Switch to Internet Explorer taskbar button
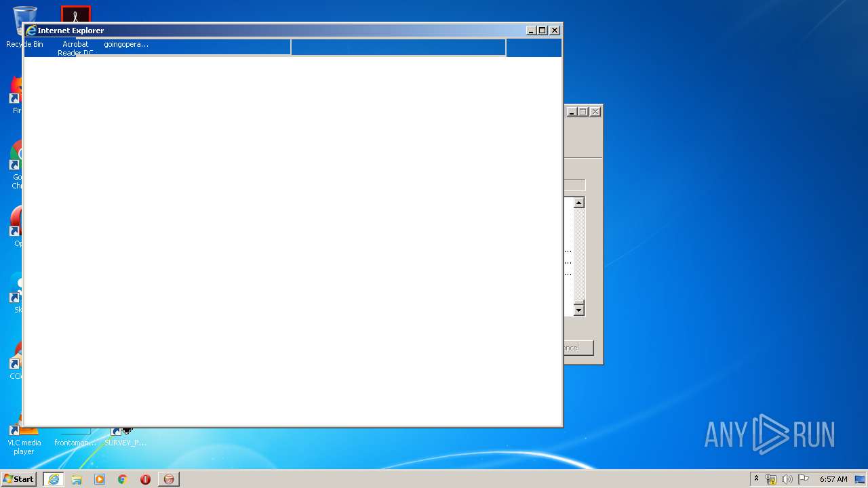This screenshot has width=868, height=488. (53, 479)
